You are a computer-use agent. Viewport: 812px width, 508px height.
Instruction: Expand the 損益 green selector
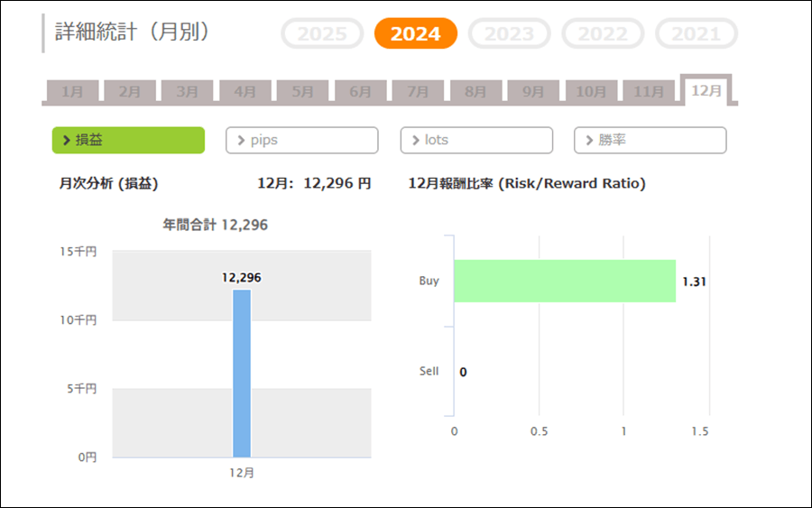(128, 140)
